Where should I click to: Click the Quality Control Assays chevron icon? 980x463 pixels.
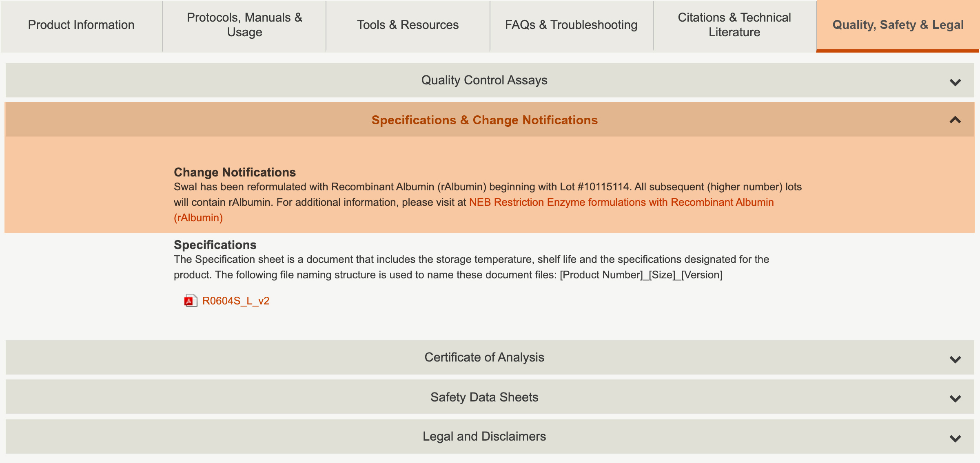(955, 82)
